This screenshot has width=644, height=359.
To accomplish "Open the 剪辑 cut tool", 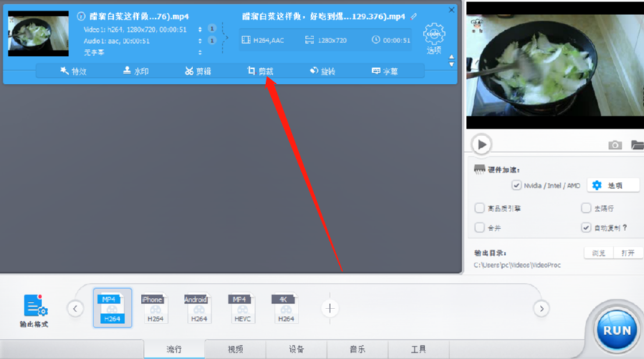I will pyautogui.click(x=198, y=71).
